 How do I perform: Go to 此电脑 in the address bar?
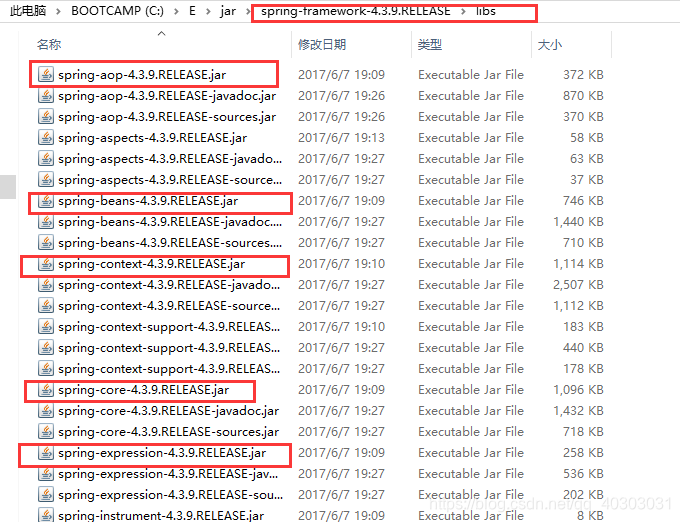point(28,11)
